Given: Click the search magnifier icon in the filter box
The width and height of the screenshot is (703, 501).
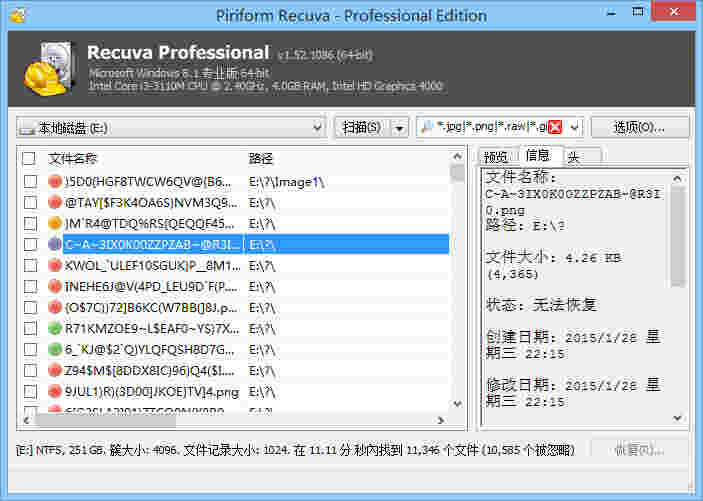Looking at the screenshot, I should [427, 128].
